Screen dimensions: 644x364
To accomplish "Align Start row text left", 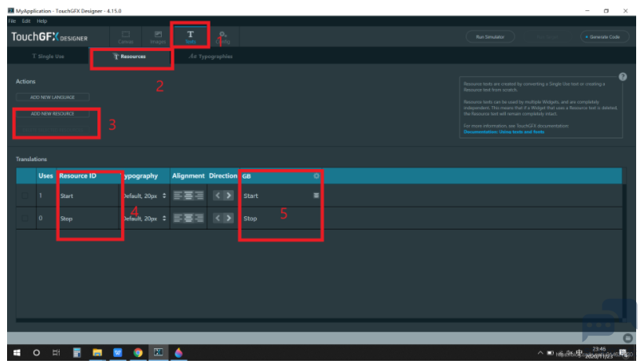I will point(177,196).
